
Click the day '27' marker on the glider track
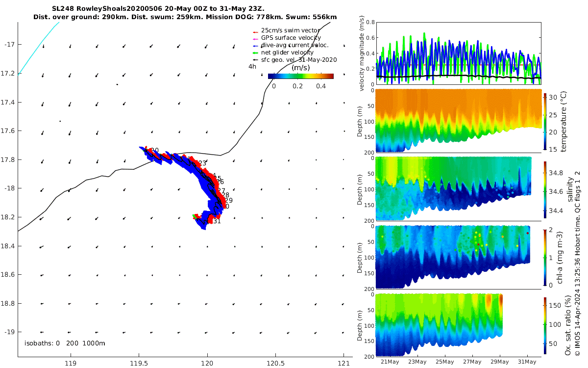[221, 191]
